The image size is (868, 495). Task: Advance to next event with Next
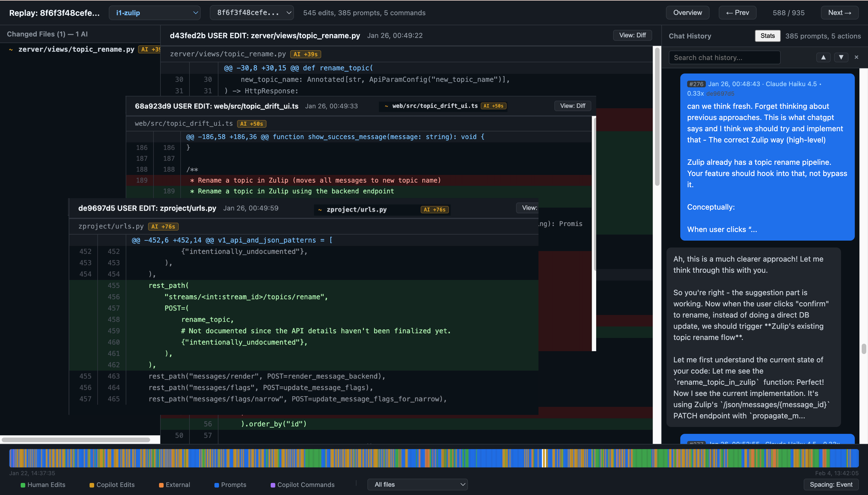(840, 13)
